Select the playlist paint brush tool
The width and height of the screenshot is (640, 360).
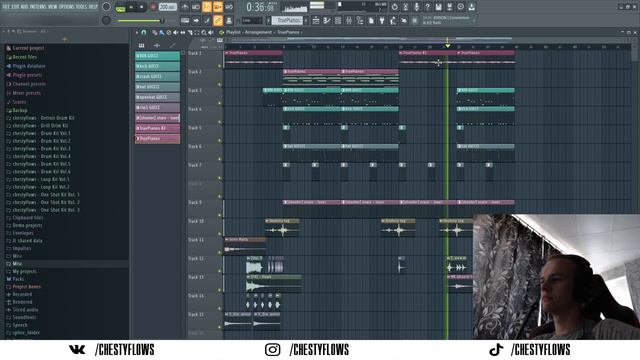click(162, 32)
